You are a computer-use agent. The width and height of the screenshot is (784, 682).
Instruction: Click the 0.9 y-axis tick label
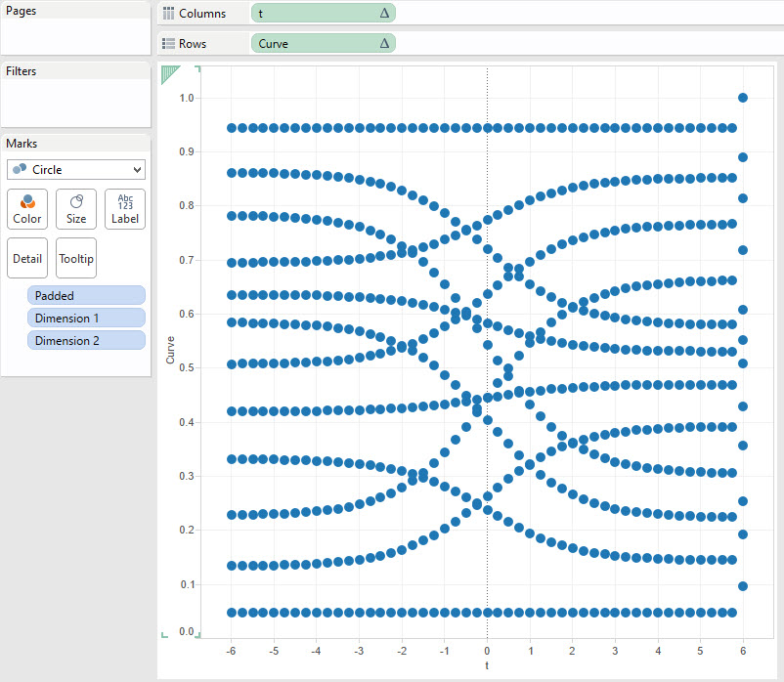coord(187,151)
